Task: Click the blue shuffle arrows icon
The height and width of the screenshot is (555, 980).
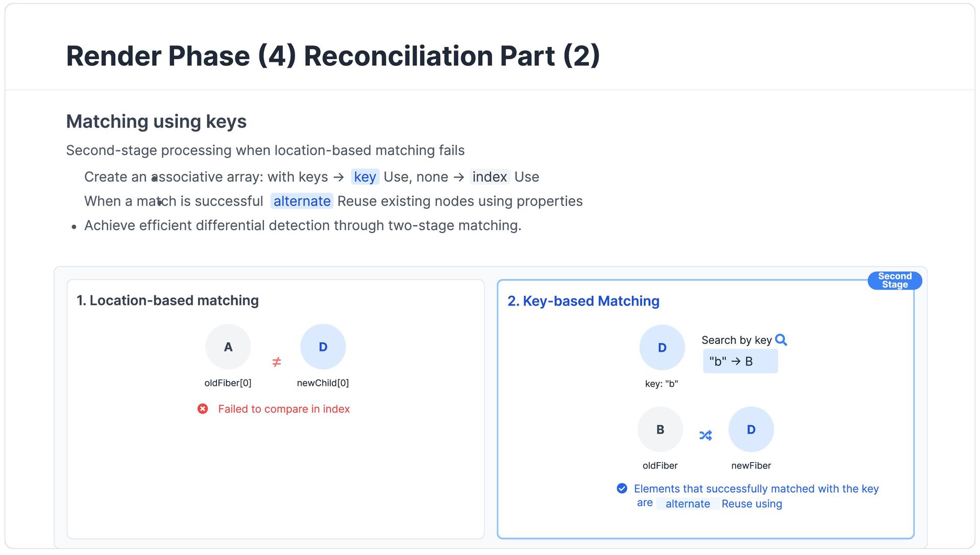Action: coord(705,435)
